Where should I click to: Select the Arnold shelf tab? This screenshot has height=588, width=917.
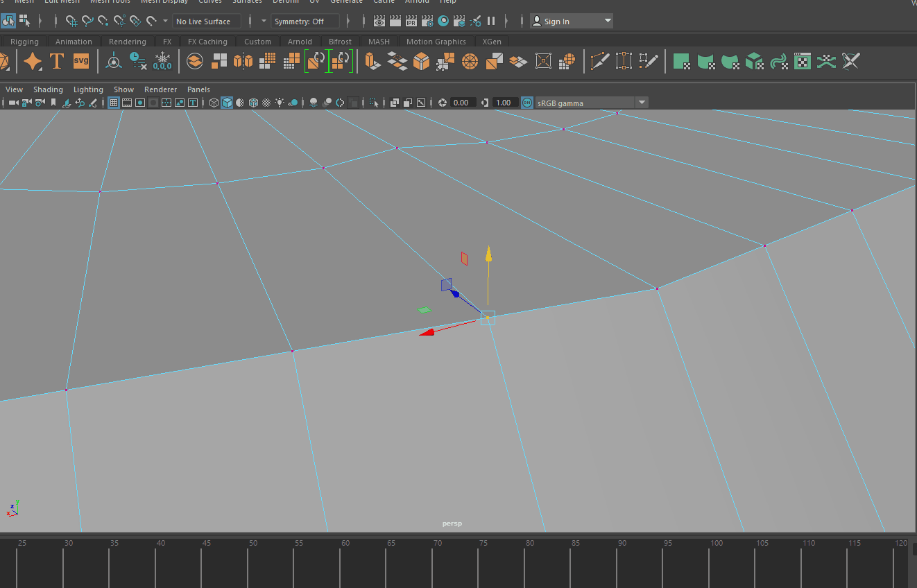pos(300,42)
